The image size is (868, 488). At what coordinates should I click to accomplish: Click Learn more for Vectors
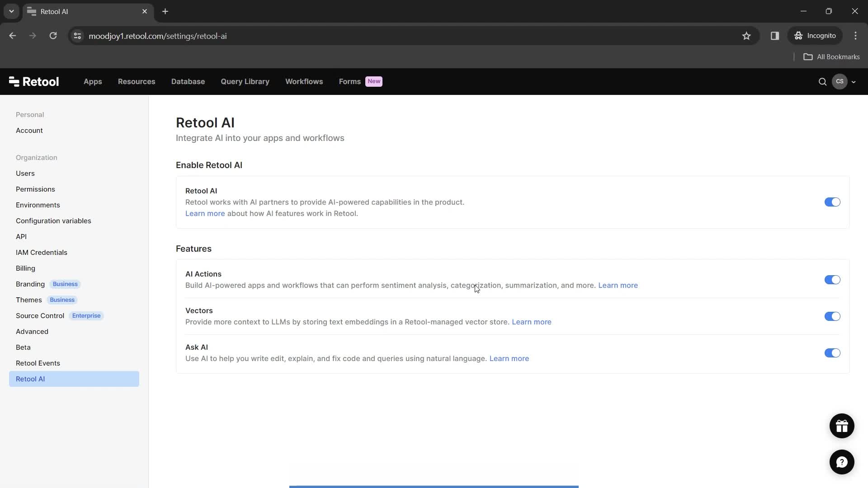(532, 322)
